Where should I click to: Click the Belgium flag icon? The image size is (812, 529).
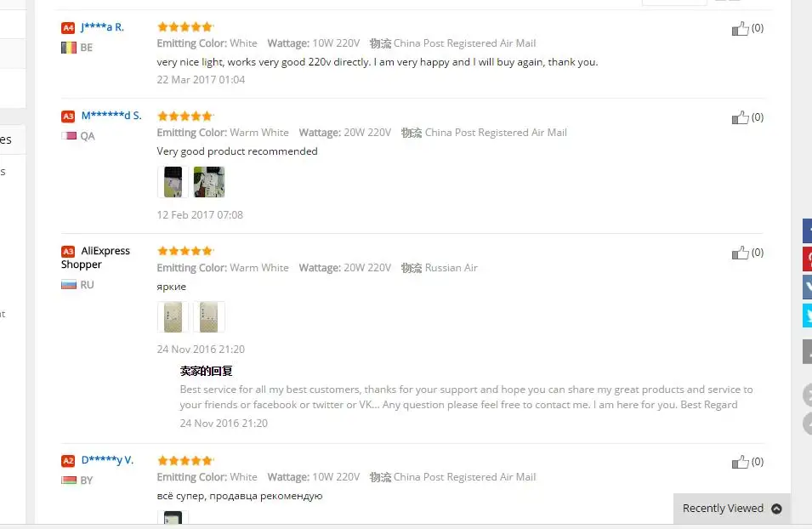point(69,48)
